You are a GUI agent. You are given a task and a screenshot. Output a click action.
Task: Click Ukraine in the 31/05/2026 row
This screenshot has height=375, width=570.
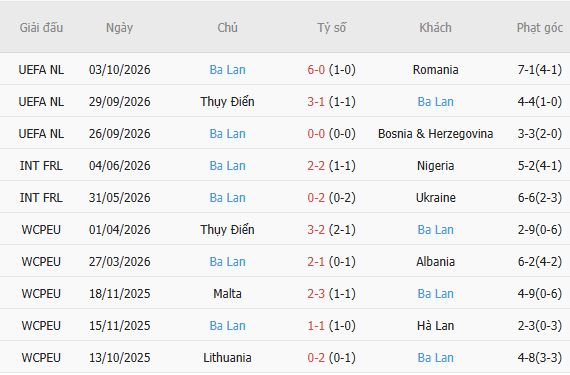pyautogui.click(x=435, y=197)
